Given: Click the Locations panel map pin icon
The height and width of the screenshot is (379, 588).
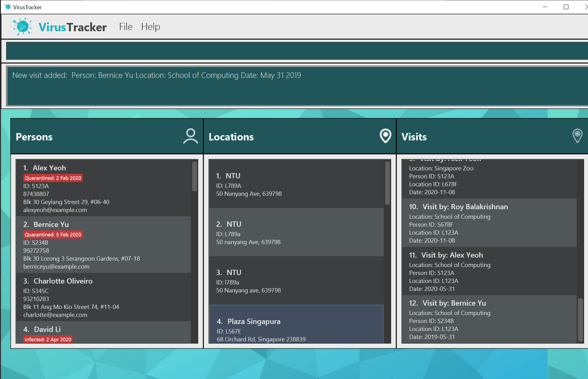Looking at the screenshot, I should 385,136.
